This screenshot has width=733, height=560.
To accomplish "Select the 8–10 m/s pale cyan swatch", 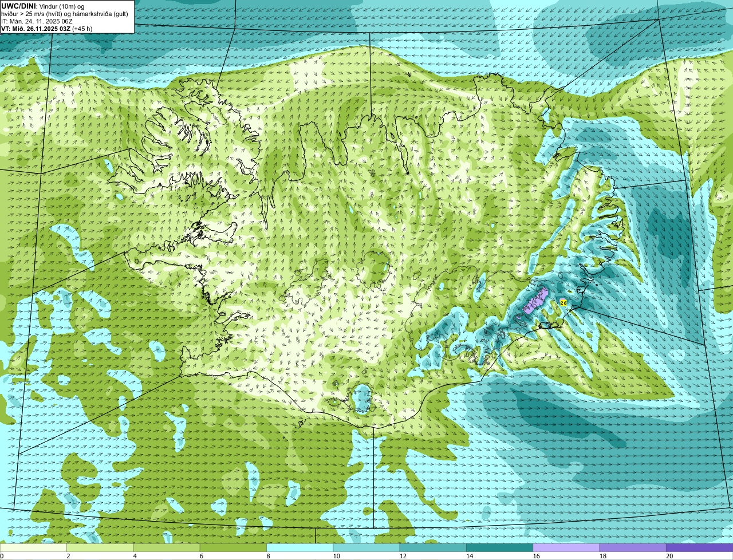I will point(300,548).
